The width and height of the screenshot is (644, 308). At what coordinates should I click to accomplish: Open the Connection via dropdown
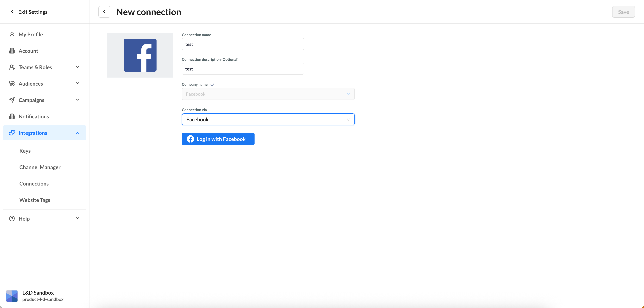pyautogui.click(x=268, y=119)
